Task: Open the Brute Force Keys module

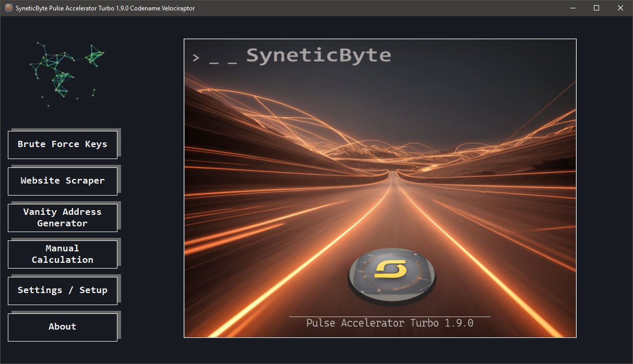Action: 63,144
